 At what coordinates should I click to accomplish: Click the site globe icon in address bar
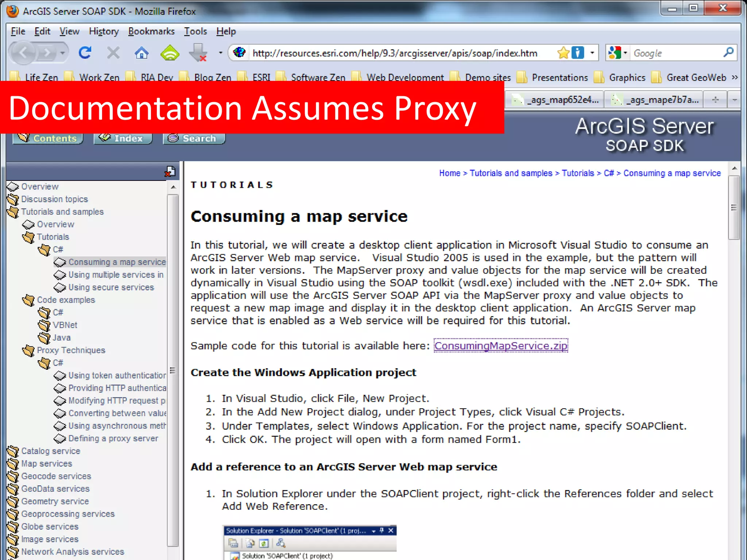pyautogui.click(x=239, y=53)
